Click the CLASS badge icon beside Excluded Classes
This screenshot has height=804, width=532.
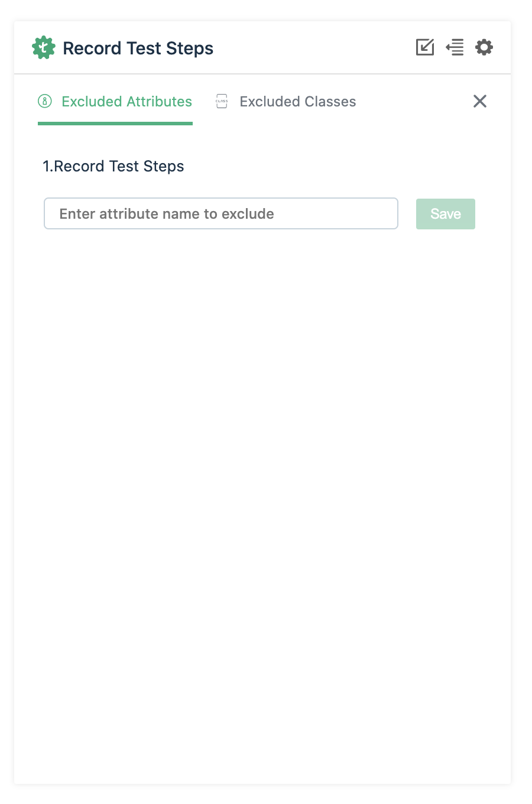[x=222, y=101]
